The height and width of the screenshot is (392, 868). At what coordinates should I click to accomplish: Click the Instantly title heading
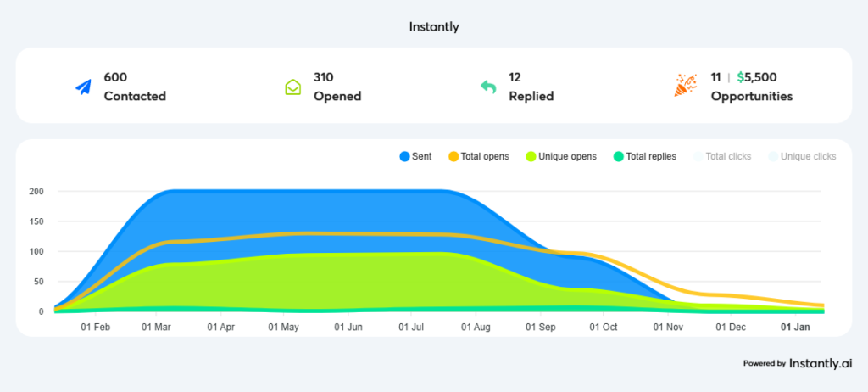434,26
